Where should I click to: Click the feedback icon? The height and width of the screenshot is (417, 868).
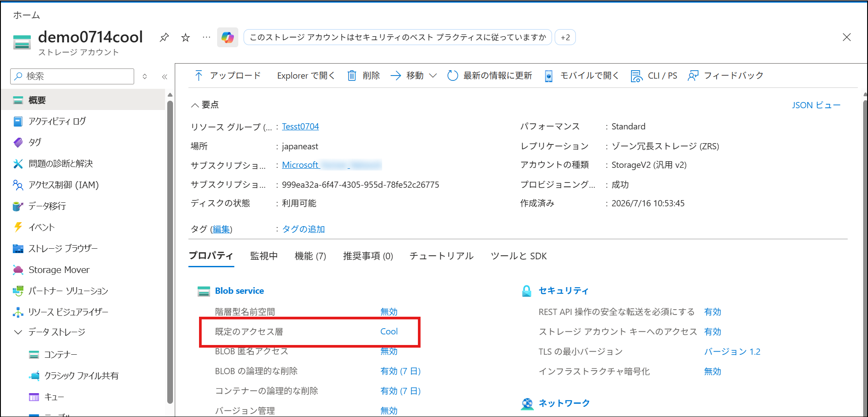tap(693, 76)
